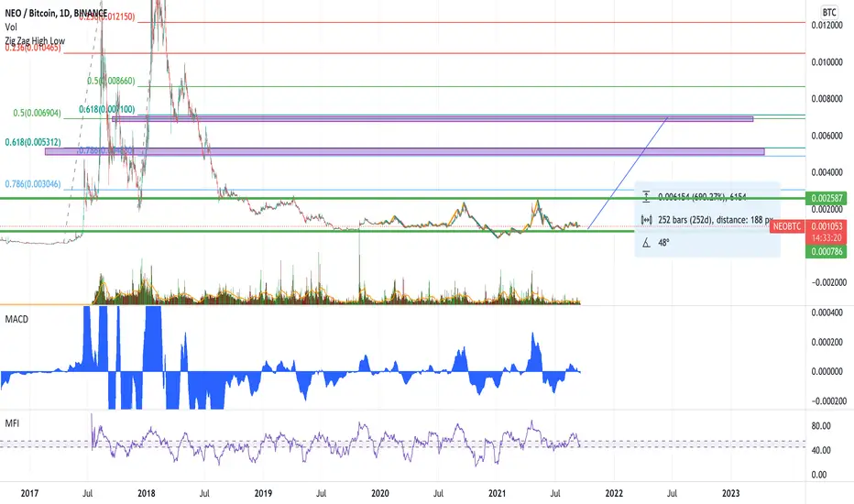Select the lower purple rectangle zone near 0.005

tap(405, 151)
